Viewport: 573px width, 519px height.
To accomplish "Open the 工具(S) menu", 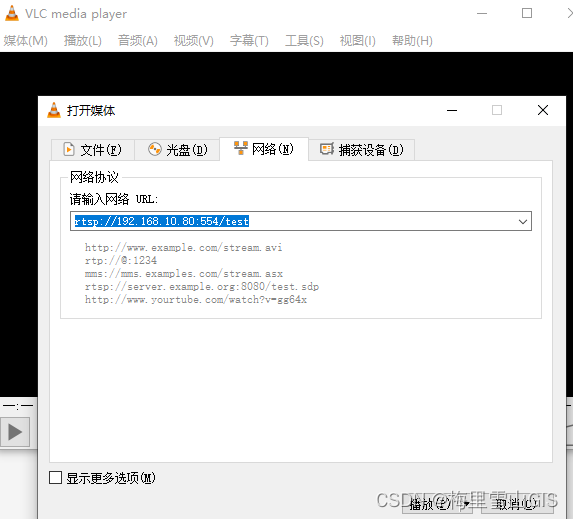I will (x=304, y=41).
